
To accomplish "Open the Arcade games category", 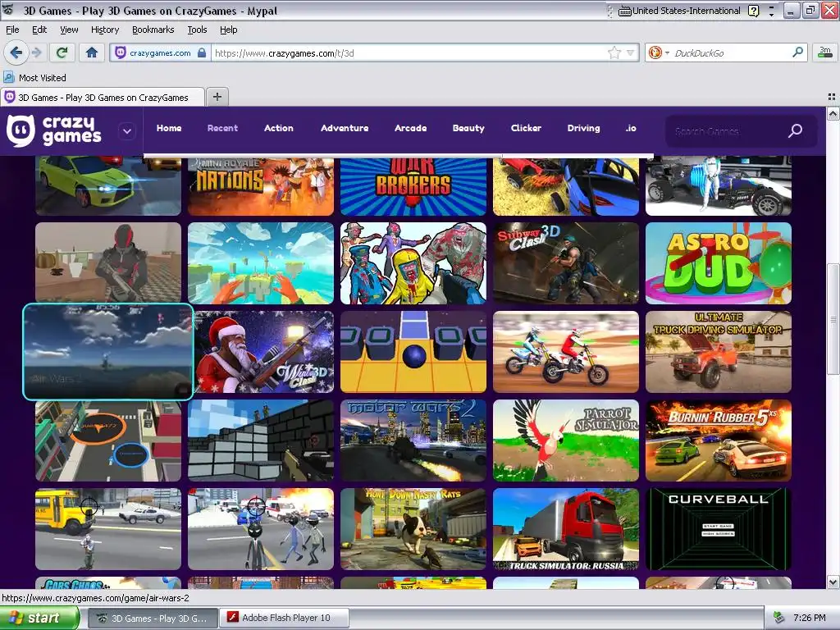I will [410, 128].
